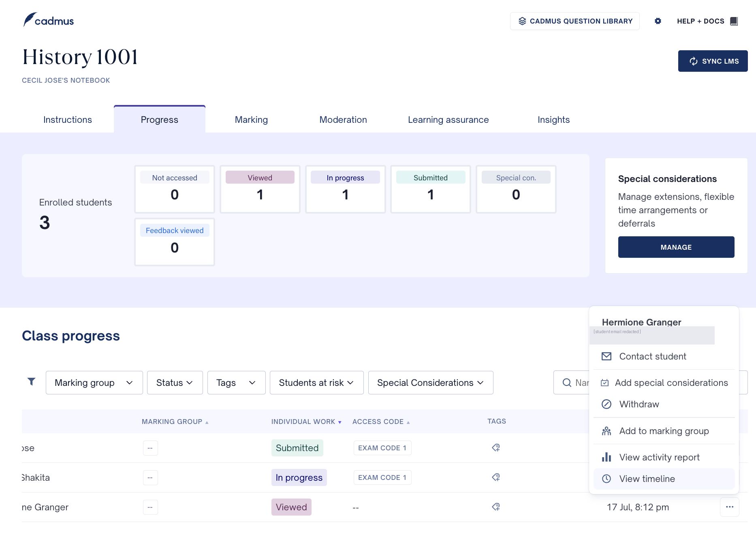Click the tag icon in the In progress row

click(496, 477)
